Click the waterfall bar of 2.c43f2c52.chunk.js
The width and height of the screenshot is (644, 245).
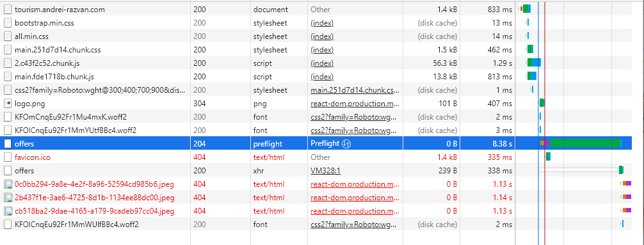tap(534, 63)
